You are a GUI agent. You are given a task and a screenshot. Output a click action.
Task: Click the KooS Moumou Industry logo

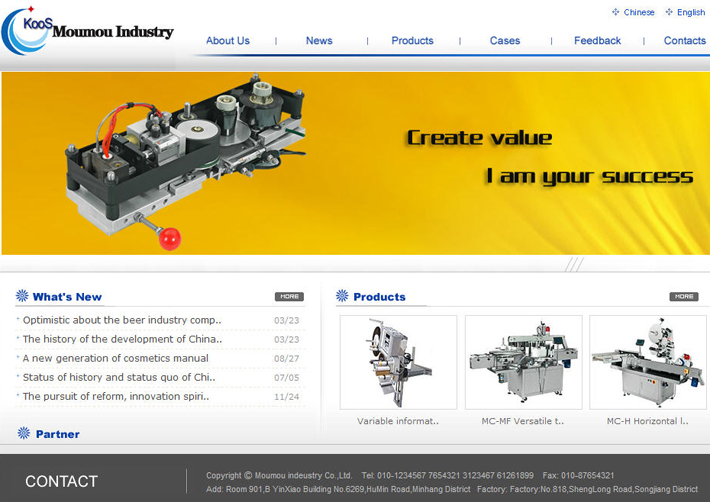(87, 31)
